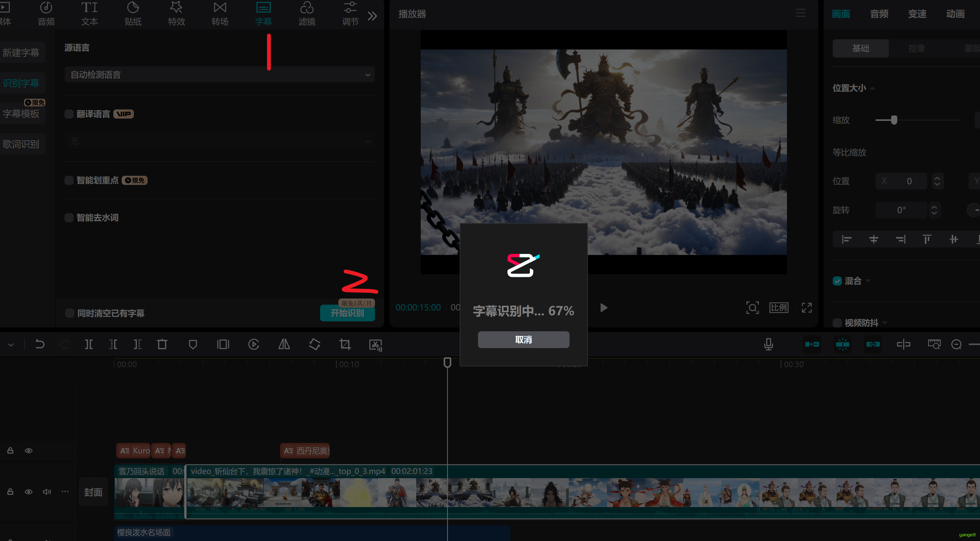This screenshot has width=980, height=541.
Task: Open the 转场 transitions tab
Action: (x=220, y=14)
